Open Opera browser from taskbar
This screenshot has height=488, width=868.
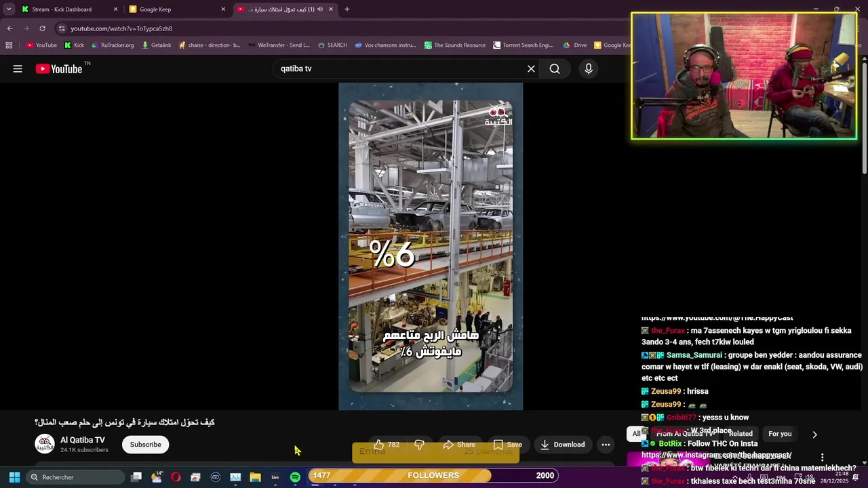click(x=176, y=477)
